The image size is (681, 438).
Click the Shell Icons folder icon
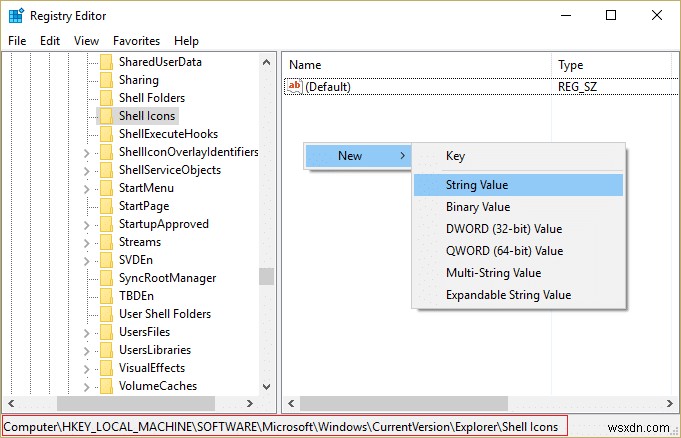point(106,116)
